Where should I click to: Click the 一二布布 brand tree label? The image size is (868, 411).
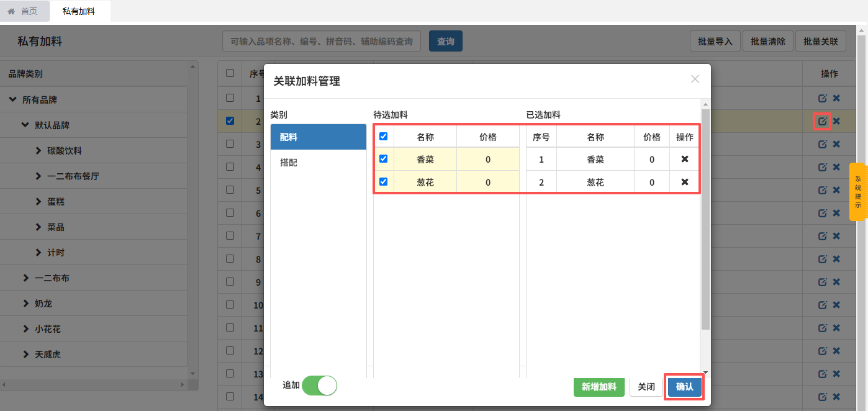(x=52, y=278)
